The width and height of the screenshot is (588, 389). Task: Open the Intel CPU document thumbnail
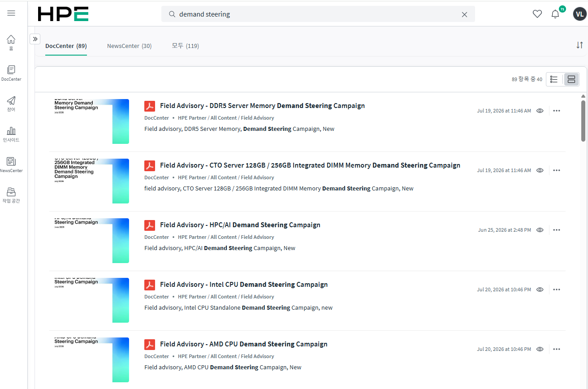coord(91,300)
